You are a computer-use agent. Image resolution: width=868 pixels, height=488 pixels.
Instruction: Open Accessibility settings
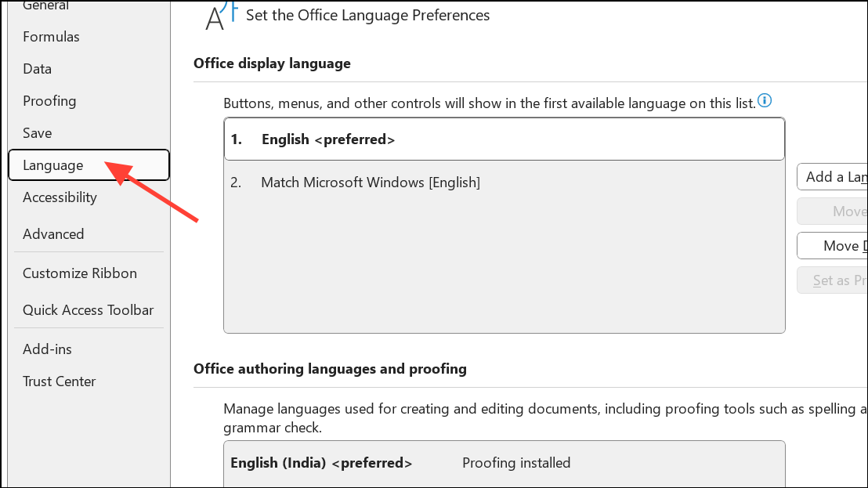tap(60, 197)
